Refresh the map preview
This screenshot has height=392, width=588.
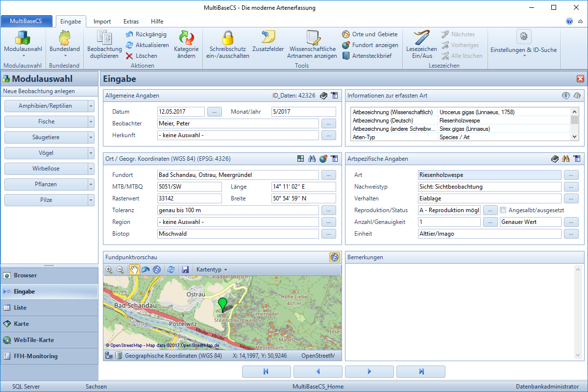point(171,269)
